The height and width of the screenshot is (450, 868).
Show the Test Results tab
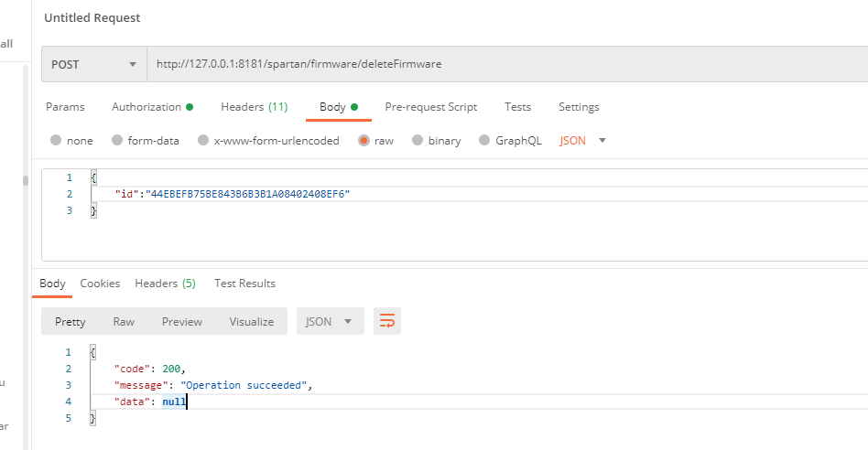click(244, 284)
